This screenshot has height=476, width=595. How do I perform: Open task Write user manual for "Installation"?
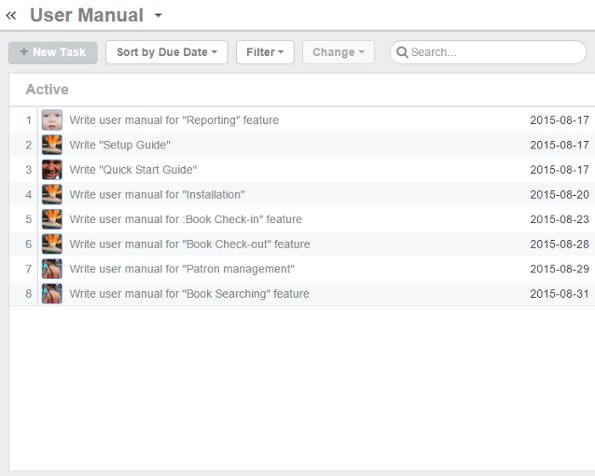157,194
